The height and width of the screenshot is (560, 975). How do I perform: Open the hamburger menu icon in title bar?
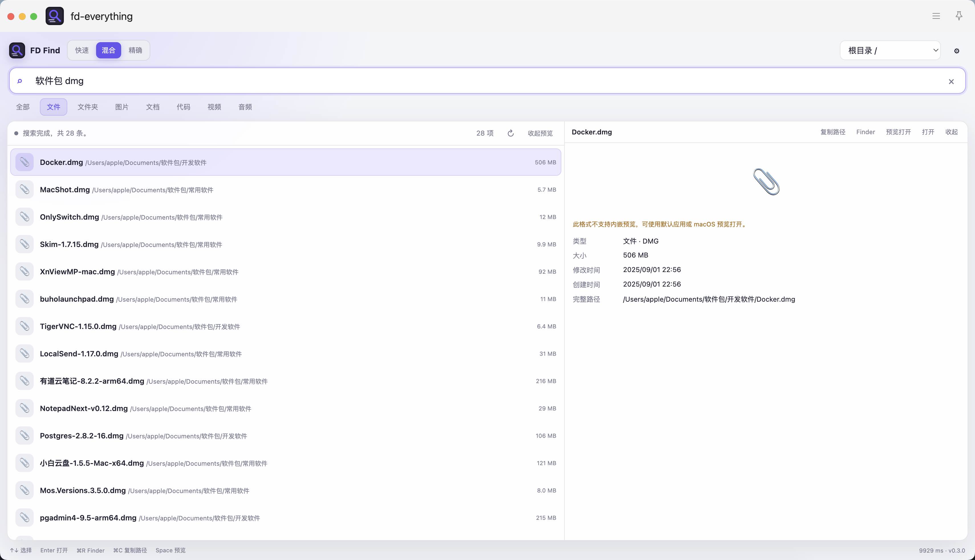(x=936, y=16)
